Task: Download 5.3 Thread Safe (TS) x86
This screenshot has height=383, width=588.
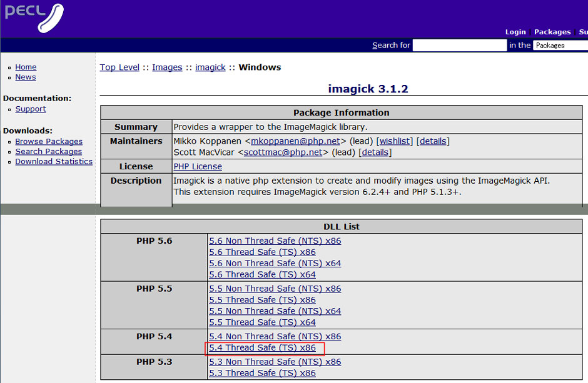Action: point(263,373)
